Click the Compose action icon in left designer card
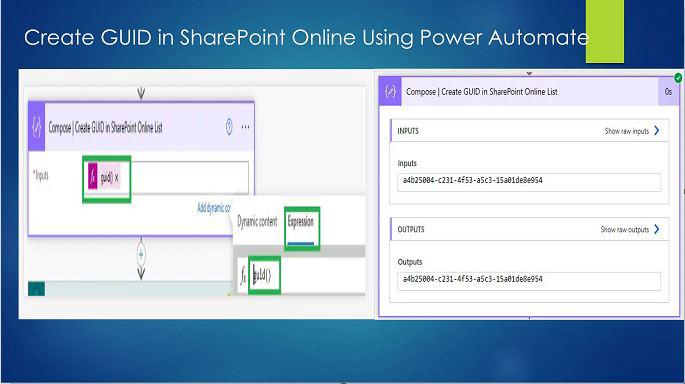This screenshot has width=685, height=384. coord(37,127)
